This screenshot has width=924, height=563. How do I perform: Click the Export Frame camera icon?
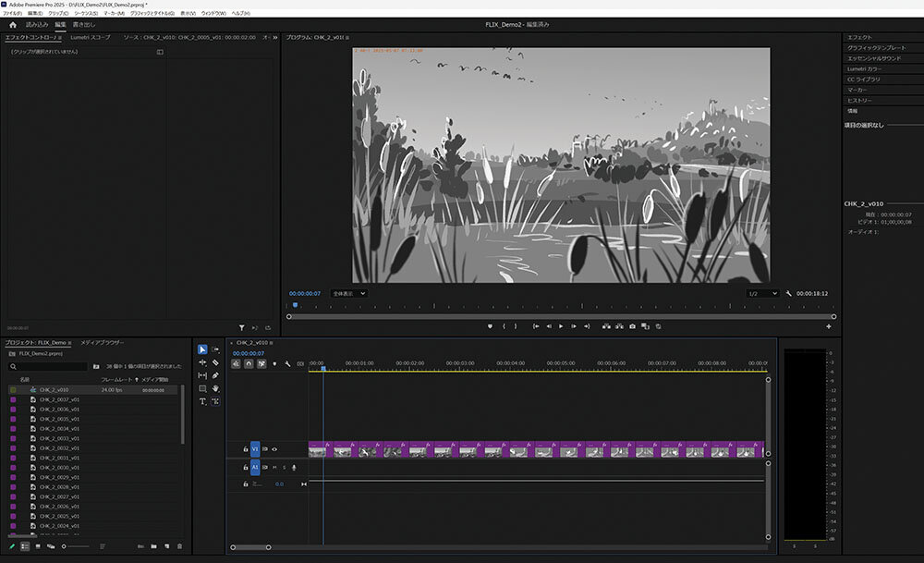632,326
